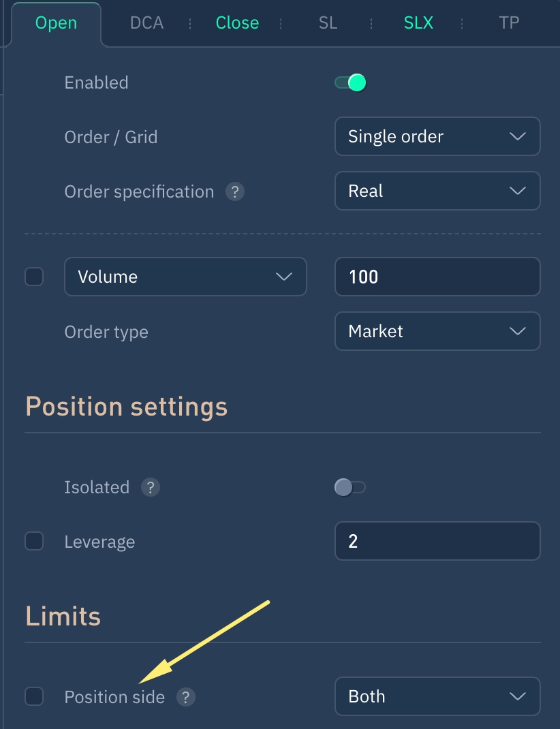The width and height of the screenshot is (560, 729).
Task: Click help icon beside Isolated label
Action: tap(150, 488)
